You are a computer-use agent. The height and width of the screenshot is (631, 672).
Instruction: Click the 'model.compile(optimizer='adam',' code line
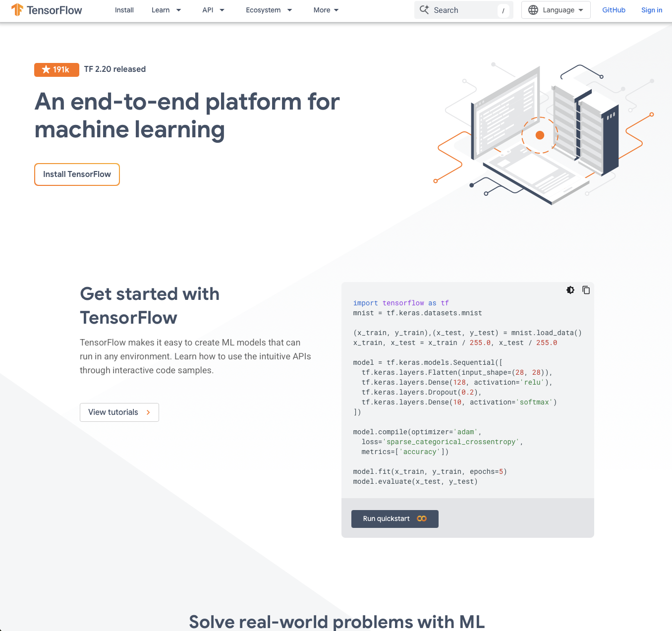tap(417, 432)
